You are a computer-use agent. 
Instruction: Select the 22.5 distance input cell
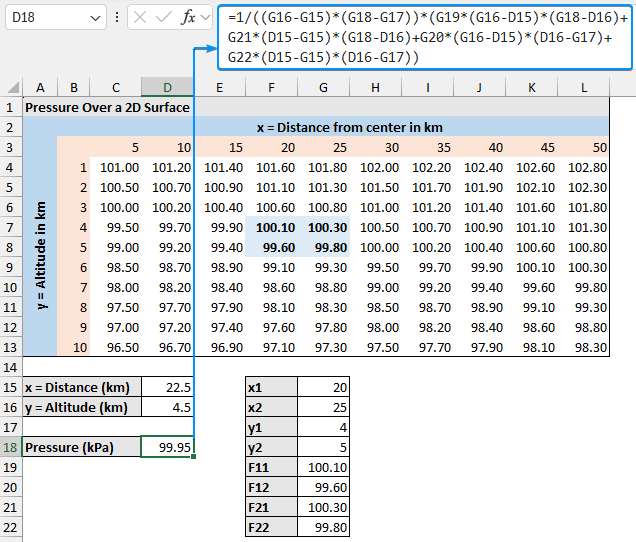(x=167, y=387)
